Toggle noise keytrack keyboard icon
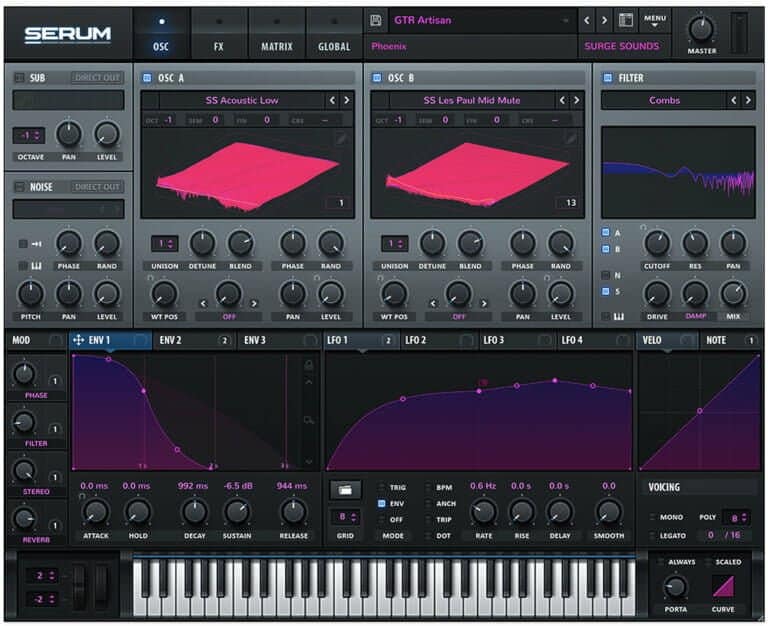The width and height of the screenshot is (768, 626). (x=36, y=266)
